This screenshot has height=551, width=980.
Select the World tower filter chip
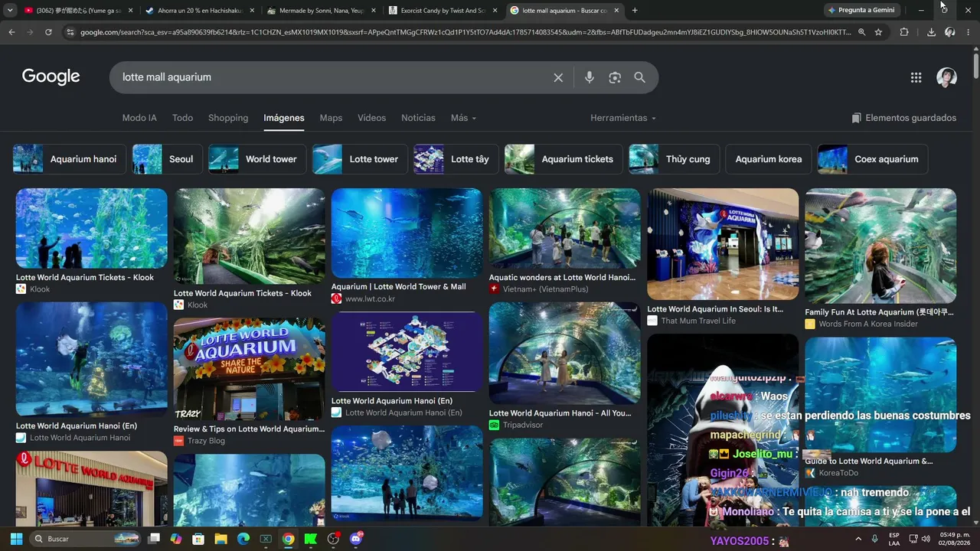(x=257, y=159)
